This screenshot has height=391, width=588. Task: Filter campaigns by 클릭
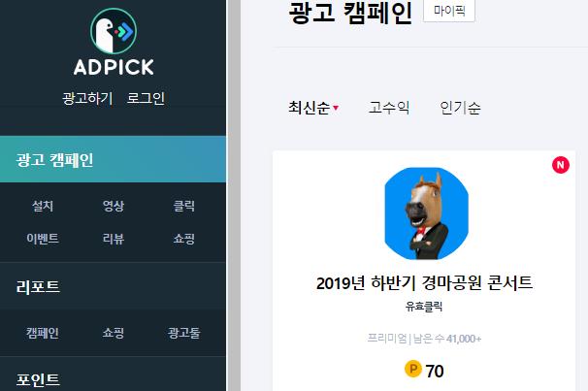tap(183, 206)
